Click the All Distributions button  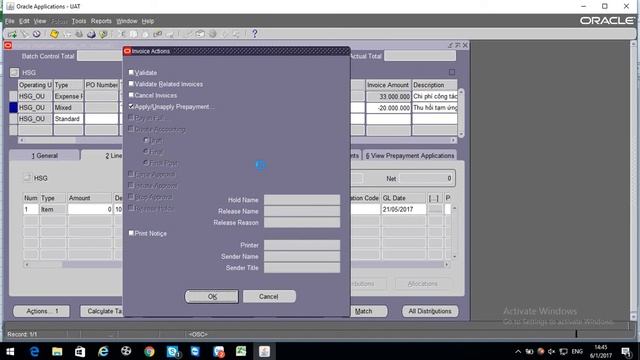tap(430, 311)
